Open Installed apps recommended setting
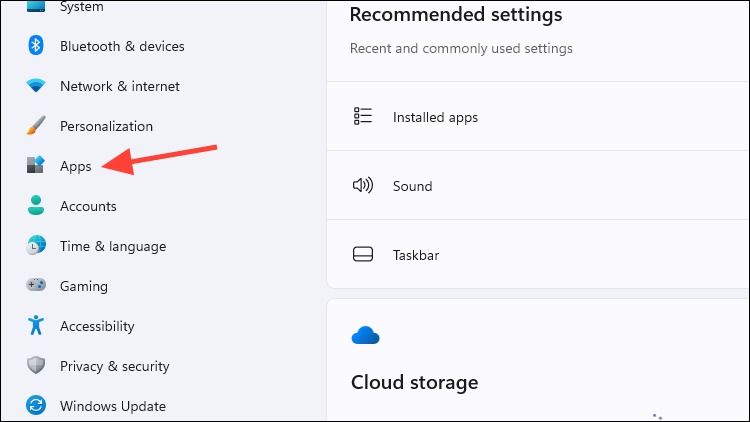The height and width of the screenshot is (422, 750). tap(538, 116)
